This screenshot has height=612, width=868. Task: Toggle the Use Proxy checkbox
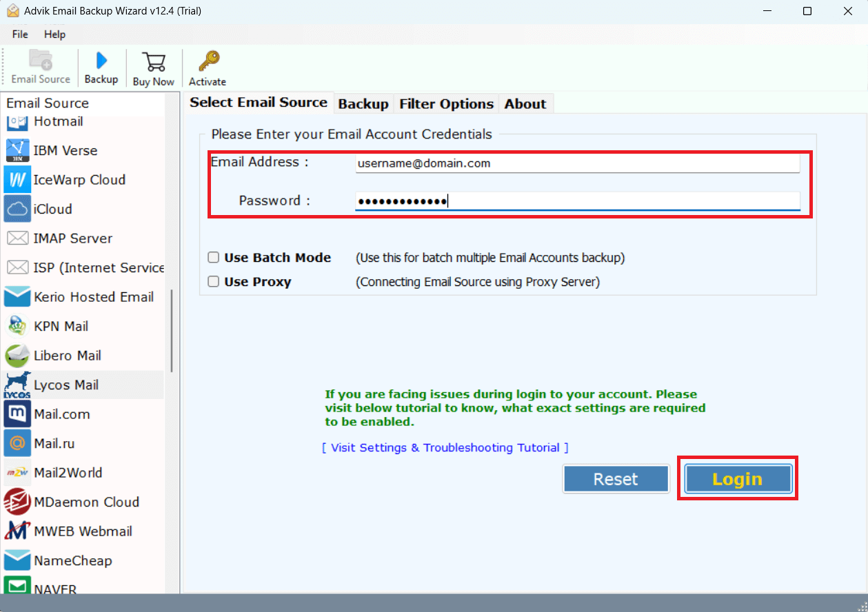[214, 282]
